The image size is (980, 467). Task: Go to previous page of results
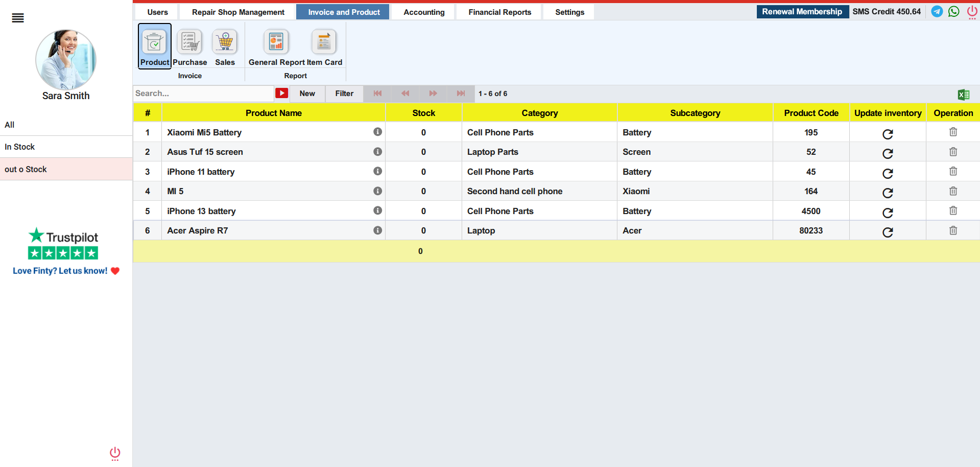click(405, 94)
